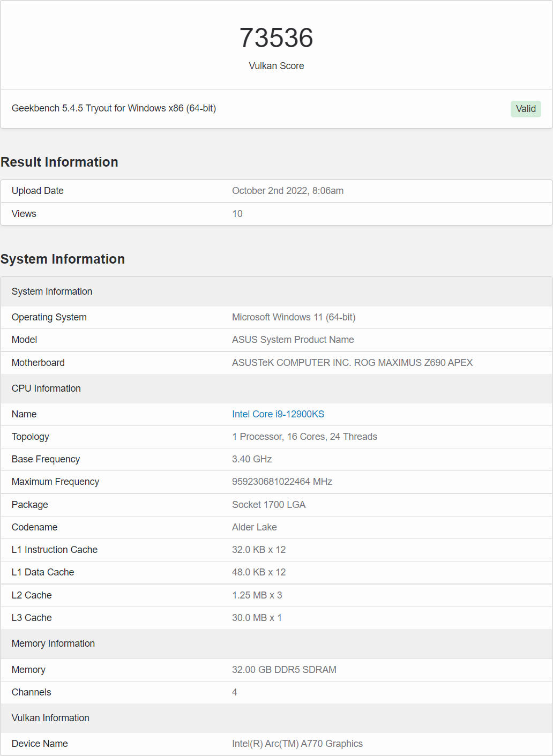
Task: Click the Microsoft Windows 11 operating system value
Action: (x=293, y=317)
